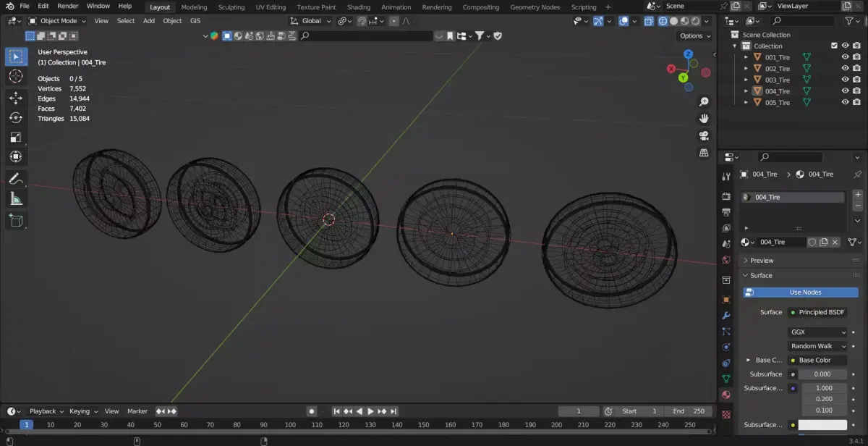Jump to the timeline end frame button

pos(394,411)
